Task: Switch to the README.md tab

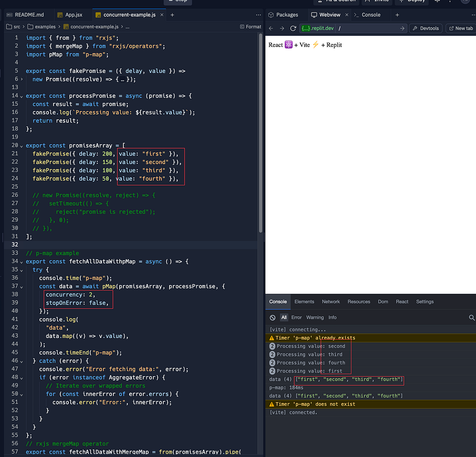Action: coord(25,15)
